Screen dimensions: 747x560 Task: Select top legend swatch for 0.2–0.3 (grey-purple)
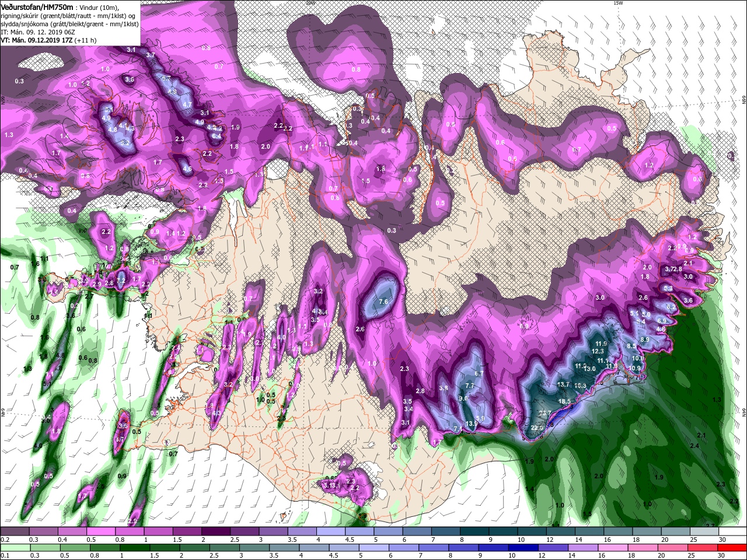click(x=15, y=531)
